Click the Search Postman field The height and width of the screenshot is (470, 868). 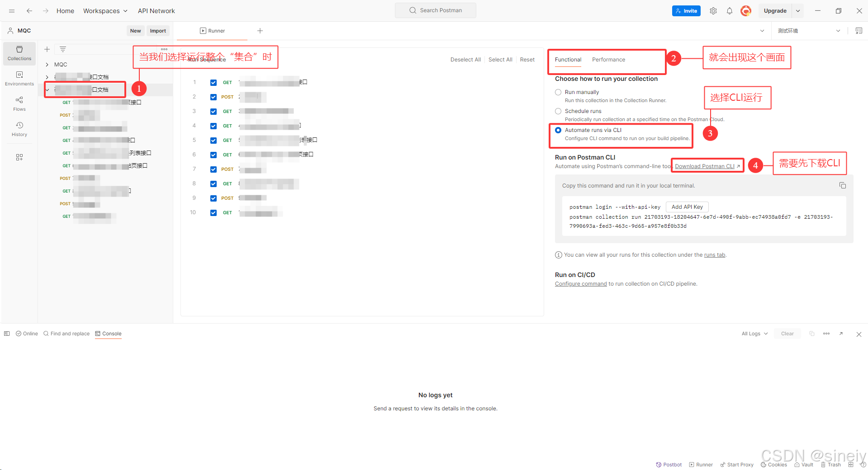click(x=436, y=10)
